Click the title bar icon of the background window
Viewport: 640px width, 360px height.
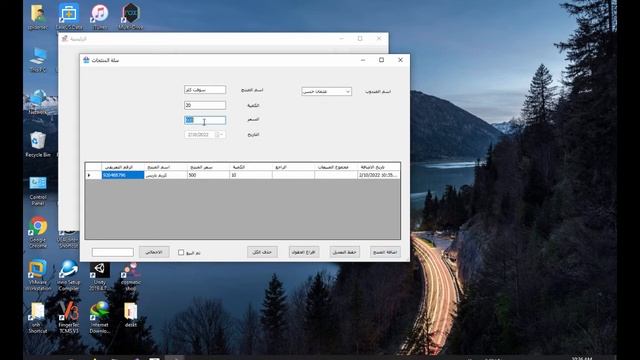(64, 38)
